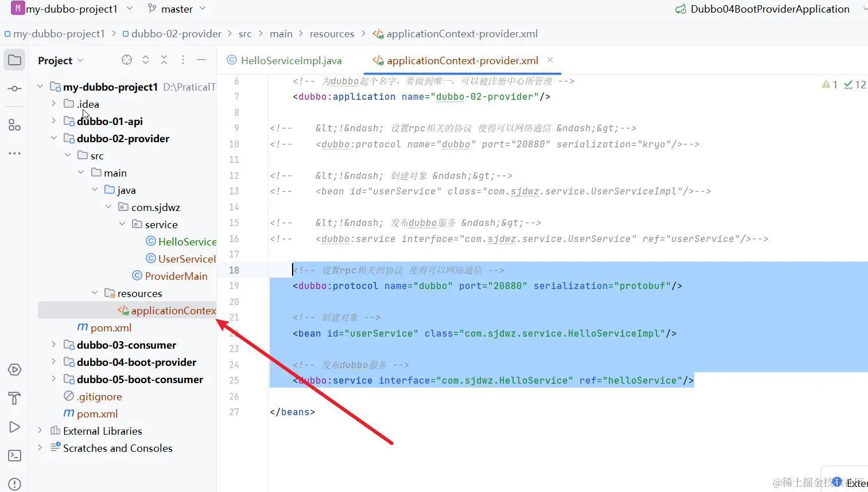
Task: Collapse the java folder
Action: pos(95,190)
